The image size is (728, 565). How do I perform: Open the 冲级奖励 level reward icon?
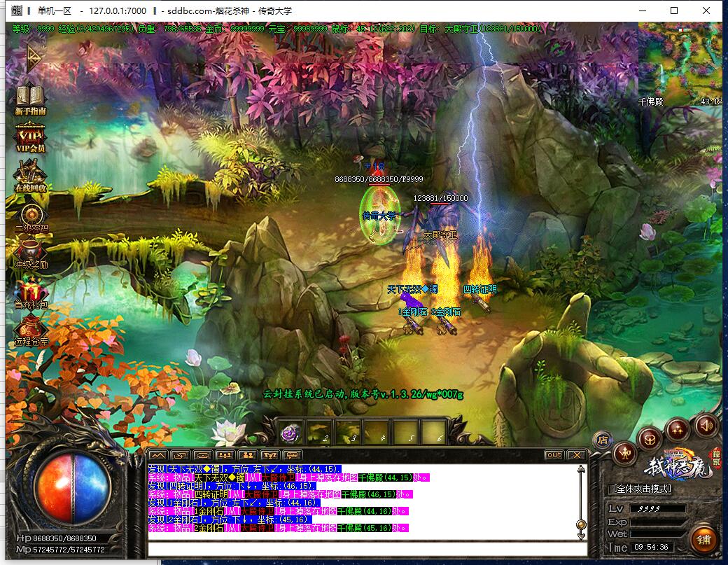point(31,254)
